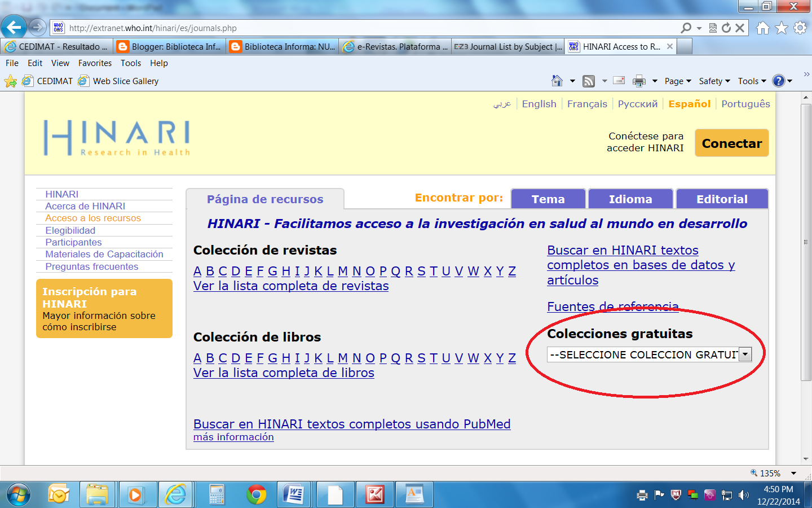Expand the Colecciones gratuitas dropdown
The height and width of the screenshot is (508, 812).
point(745,354)
